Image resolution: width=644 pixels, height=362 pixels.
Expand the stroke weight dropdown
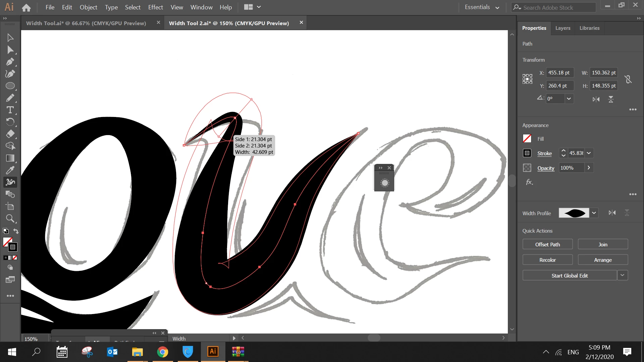(589, 153)
